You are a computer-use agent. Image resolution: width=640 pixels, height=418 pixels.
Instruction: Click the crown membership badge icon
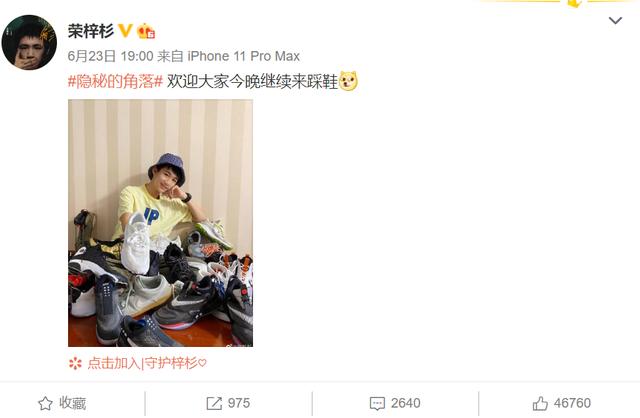click(146, 31)
